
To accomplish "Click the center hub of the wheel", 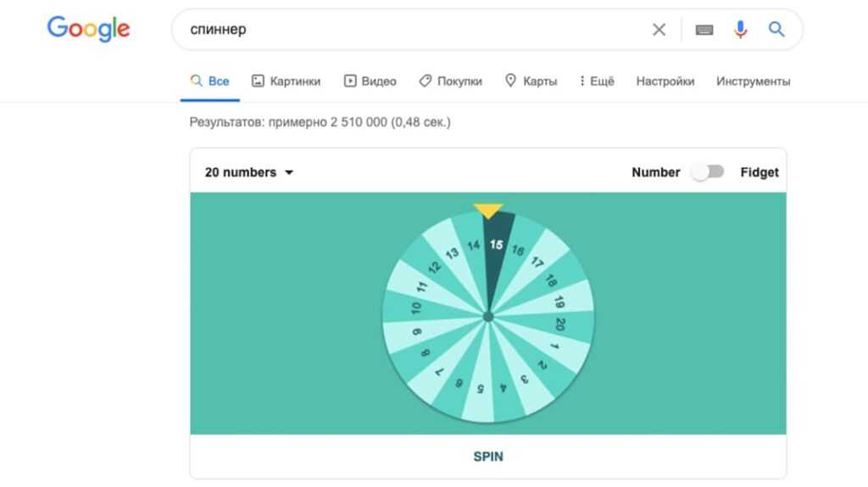I will point(488,316).
